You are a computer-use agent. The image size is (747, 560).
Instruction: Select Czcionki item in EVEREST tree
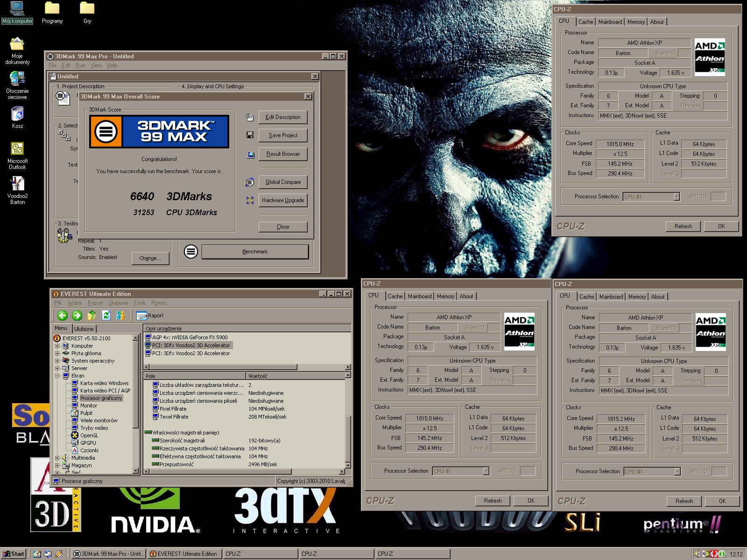point(89,450)
